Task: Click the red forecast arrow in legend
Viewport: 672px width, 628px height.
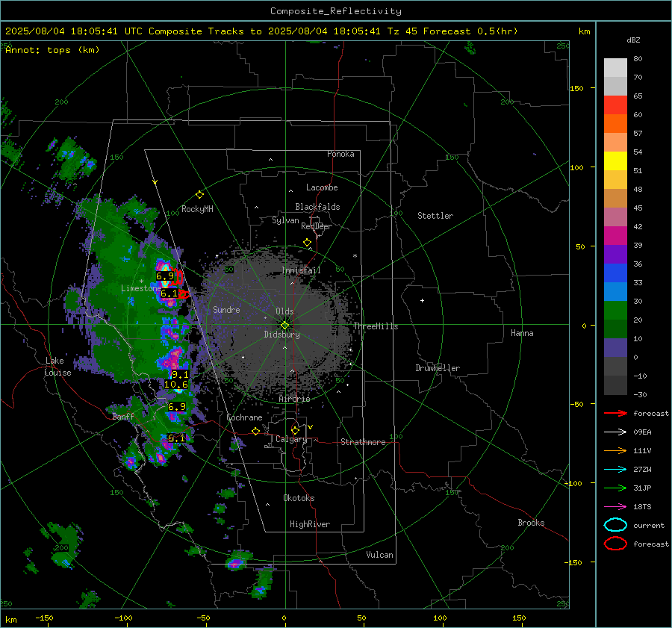Action: pyautogui.click(x=615, y=413)
